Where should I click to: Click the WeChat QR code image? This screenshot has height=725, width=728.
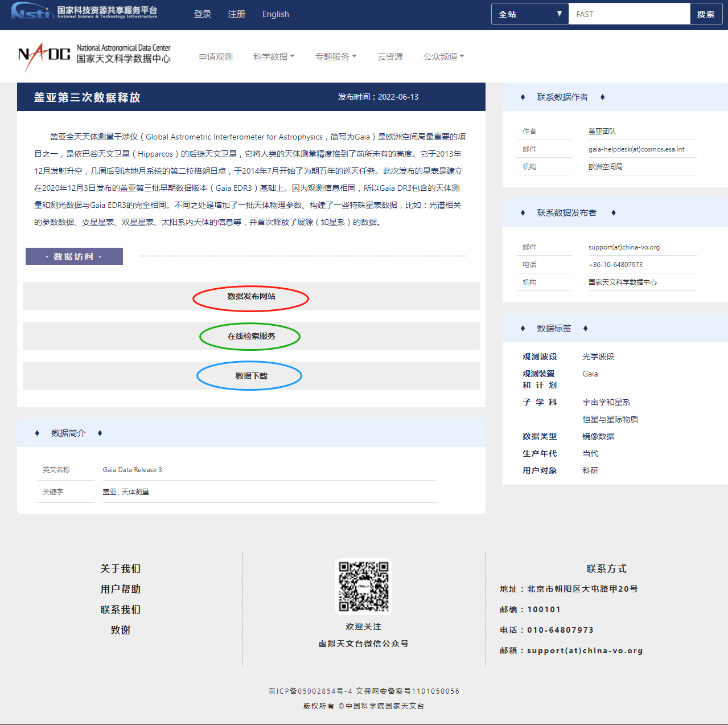pos(364,587)
